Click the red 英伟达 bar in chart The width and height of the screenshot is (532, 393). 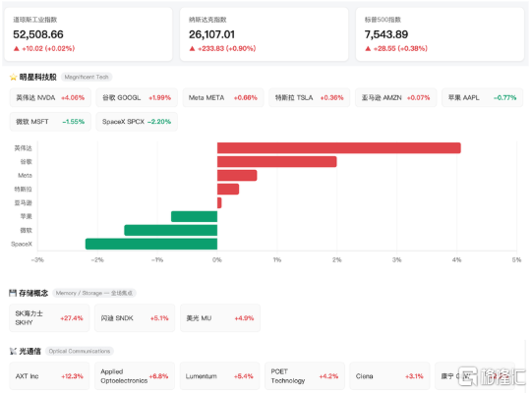[339, 148]
